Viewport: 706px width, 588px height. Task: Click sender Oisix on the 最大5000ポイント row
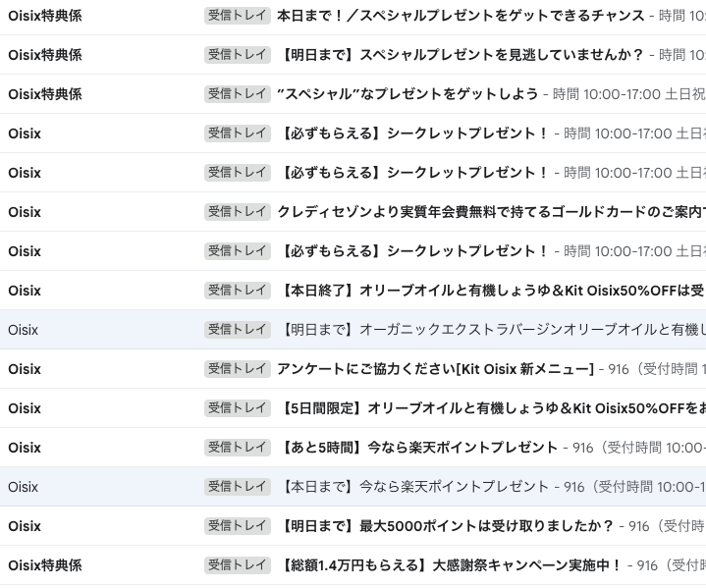[x=25, y=526]
